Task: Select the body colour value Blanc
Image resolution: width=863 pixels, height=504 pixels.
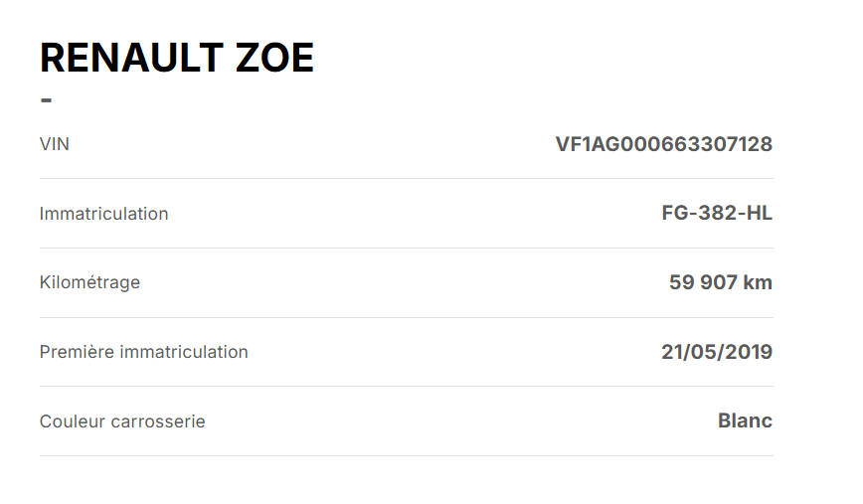Action: [745, 420]
